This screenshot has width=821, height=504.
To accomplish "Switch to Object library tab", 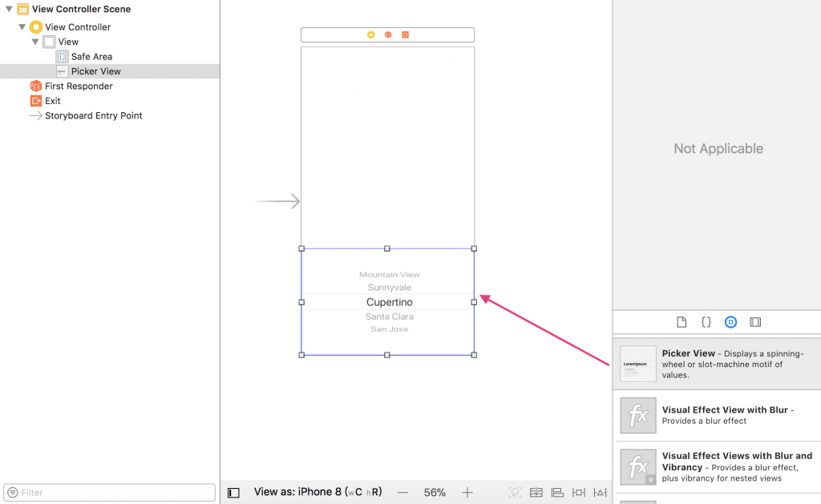I will [730, 322].
